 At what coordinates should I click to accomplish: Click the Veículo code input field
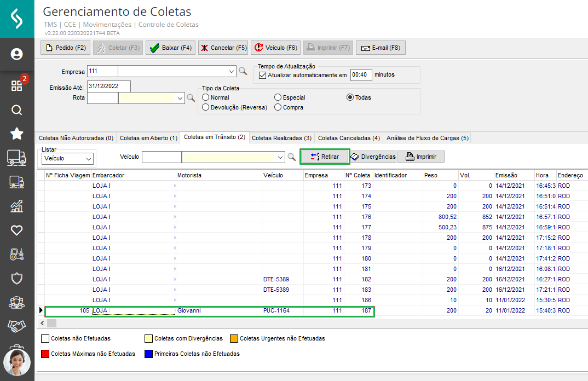(162, 157)
